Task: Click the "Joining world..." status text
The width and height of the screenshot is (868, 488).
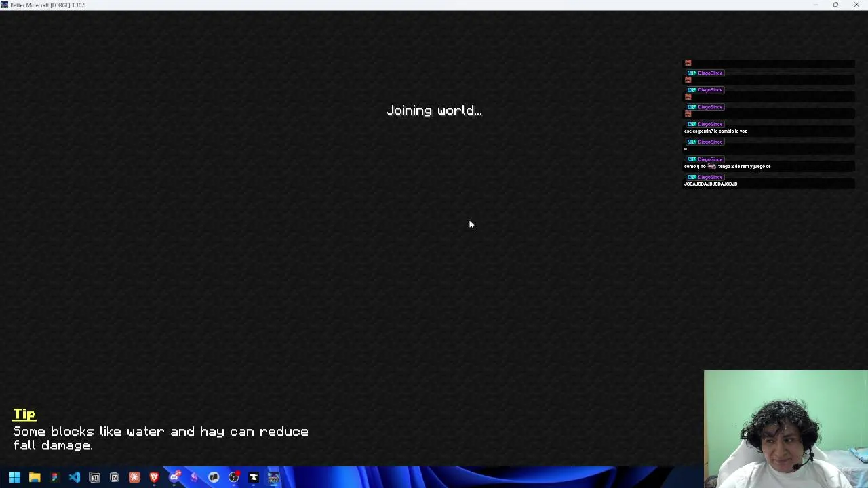Action: (434, 110)
